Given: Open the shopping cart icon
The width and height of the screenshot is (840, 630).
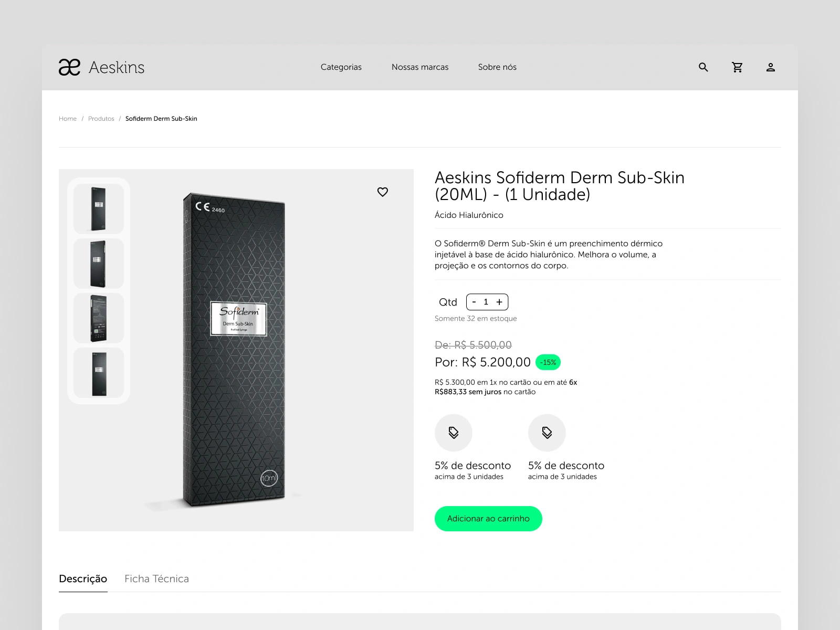Looking at the screenshot, I should pos(737,67).
